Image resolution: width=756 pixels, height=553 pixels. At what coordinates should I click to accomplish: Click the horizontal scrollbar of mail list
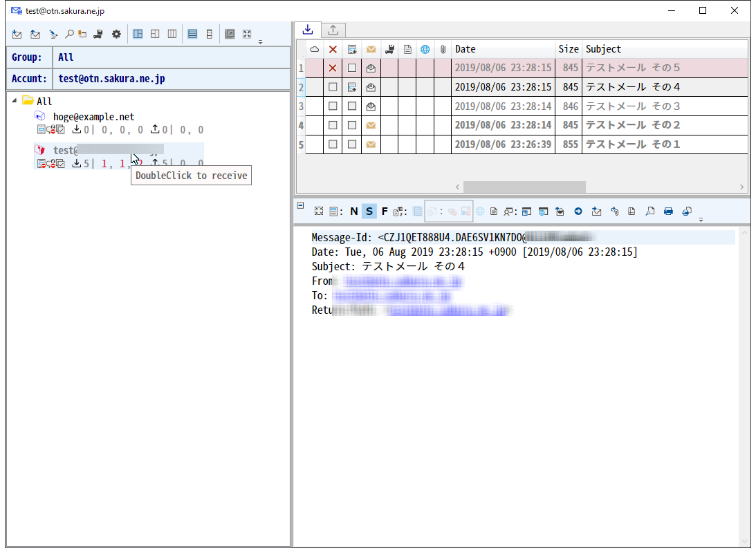point(524,187)
